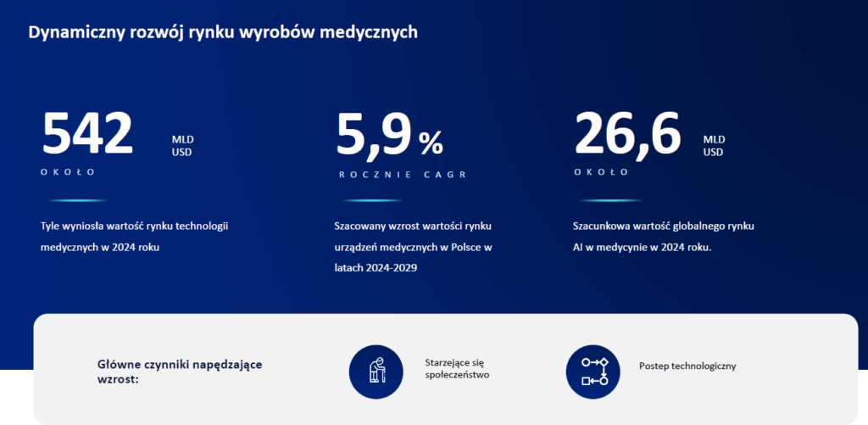Click the large 5,9 statistic number
The height and width of the screenshot is (425, 868).
374,134
